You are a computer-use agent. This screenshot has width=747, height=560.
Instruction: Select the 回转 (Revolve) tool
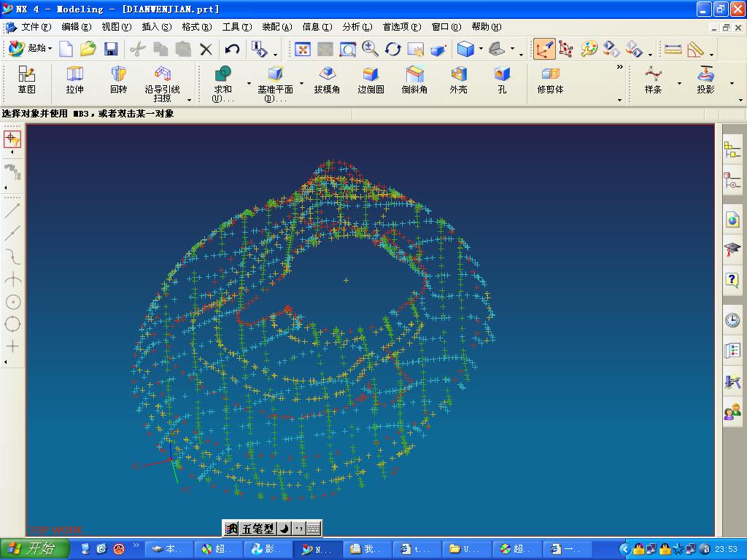(x=119, y=80)
